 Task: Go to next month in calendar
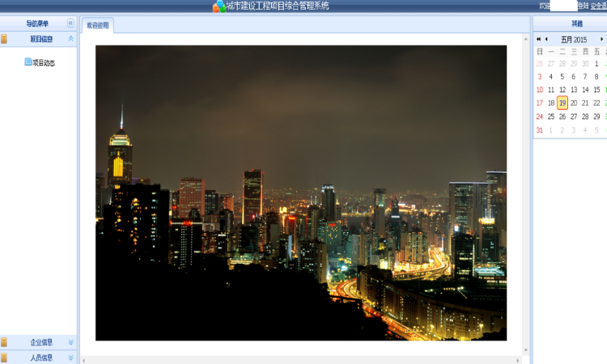(x=601, y=39)
